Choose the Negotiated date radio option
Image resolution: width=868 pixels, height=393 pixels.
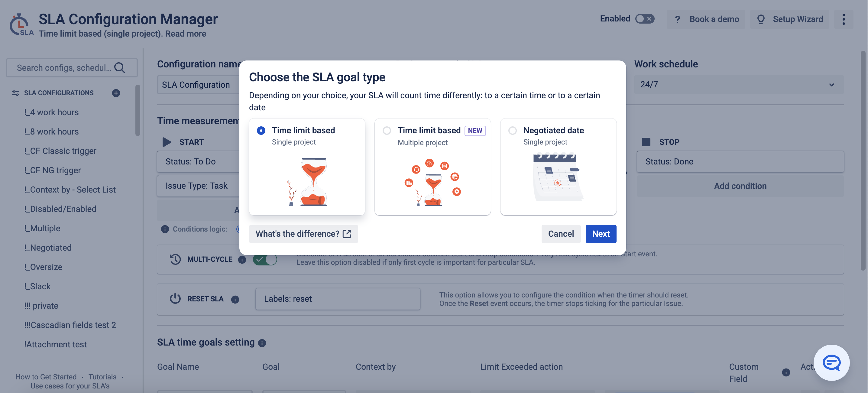[512, 130]
